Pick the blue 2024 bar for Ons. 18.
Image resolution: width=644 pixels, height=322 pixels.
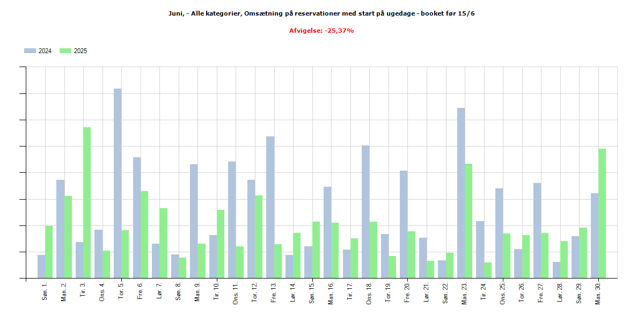(x=365, y=212)
